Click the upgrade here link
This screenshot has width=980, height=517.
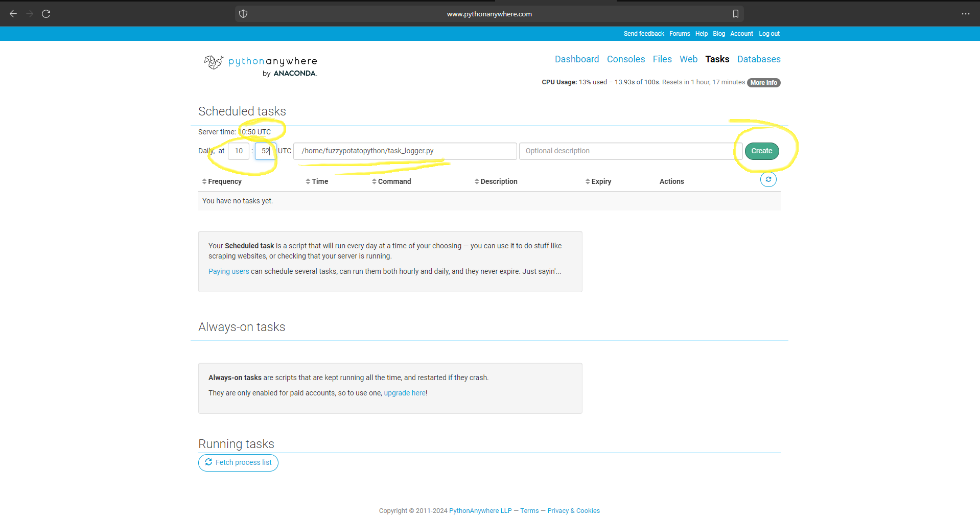(405, 393)
